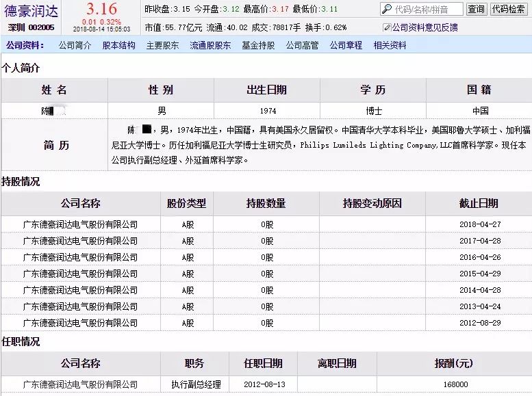Go to 流通股股东 tab
The width and height of the screenshot is (532, 396).
tap(210, 45)
